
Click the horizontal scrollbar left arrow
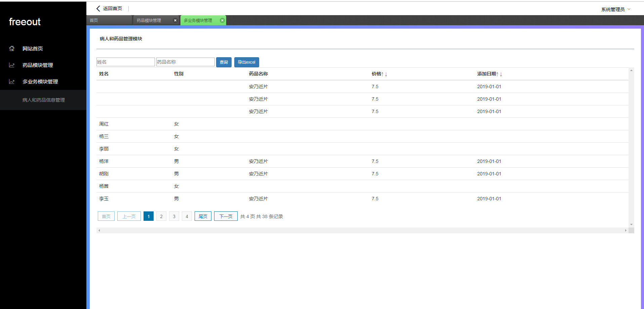[x=99, y=231]
